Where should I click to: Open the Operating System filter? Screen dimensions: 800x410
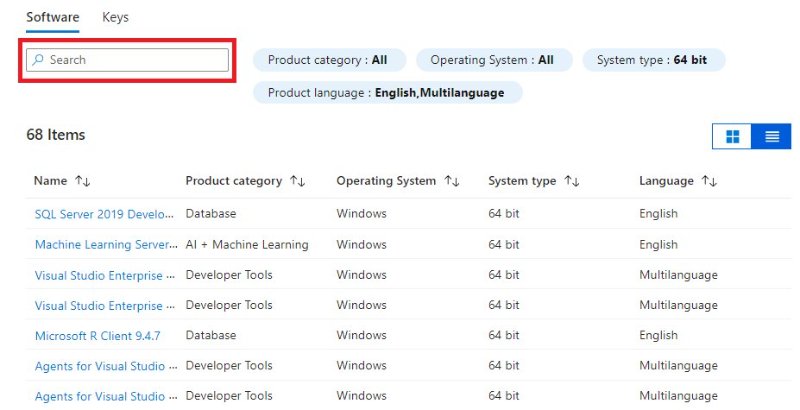492,60
